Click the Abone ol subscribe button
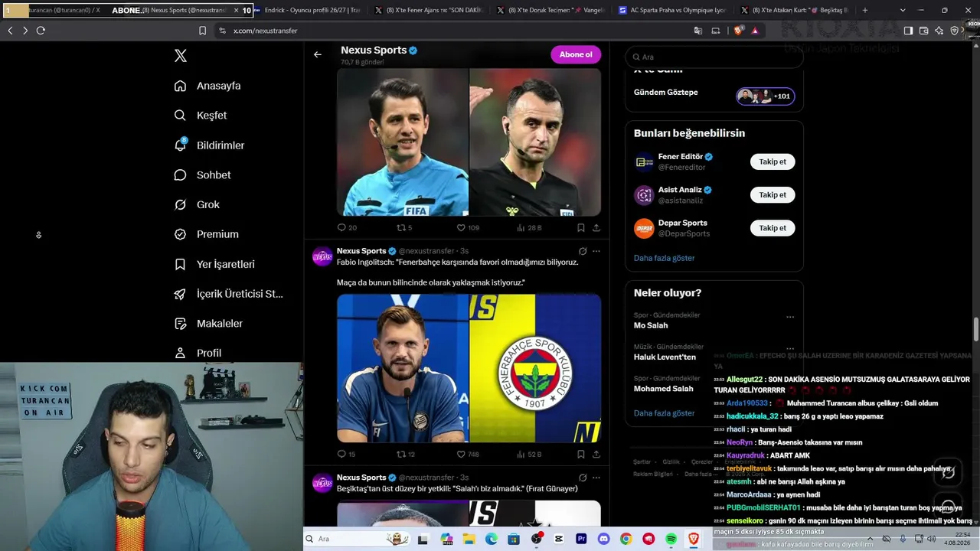Image resolution: width=980 pixels, height=551 pixels. 576,54
